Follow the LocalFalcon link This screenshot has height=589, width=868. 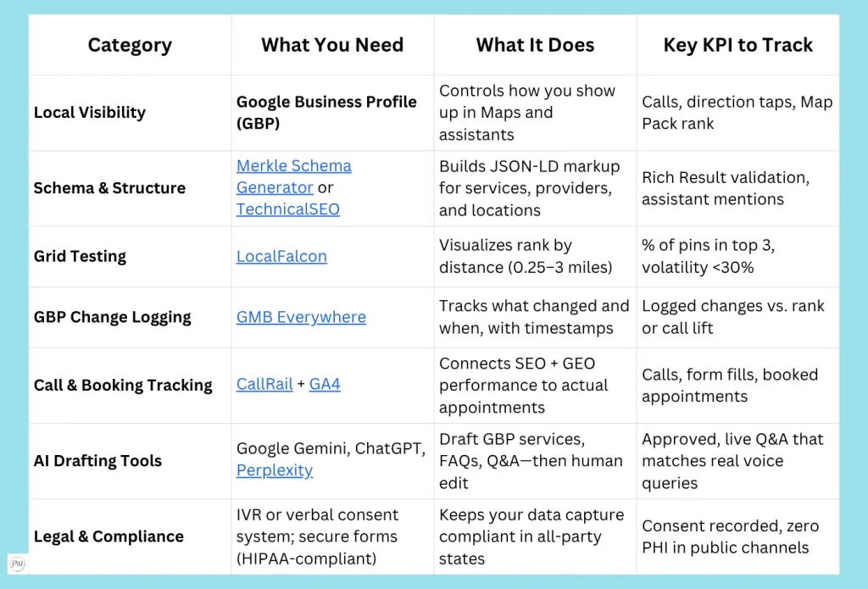pyautogui.click(x=281, y=256)
